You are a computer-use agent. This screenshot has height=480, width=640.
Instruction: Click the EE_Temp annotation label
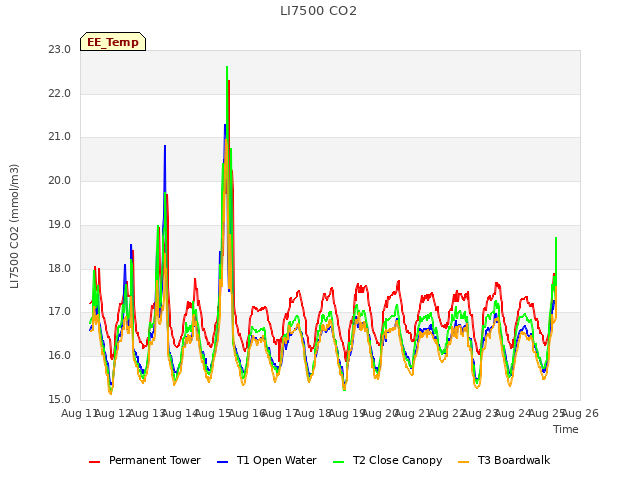(x=113, y=42)
